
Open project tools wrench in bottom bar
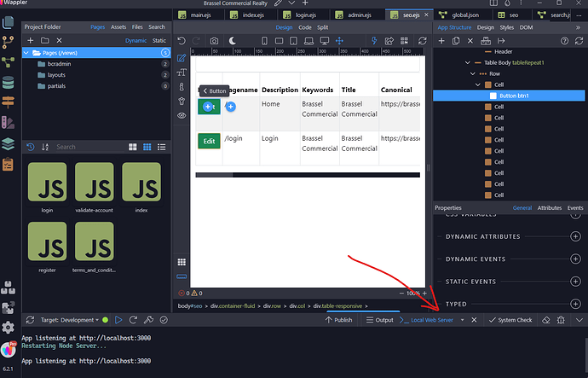[x=148, y=320]
